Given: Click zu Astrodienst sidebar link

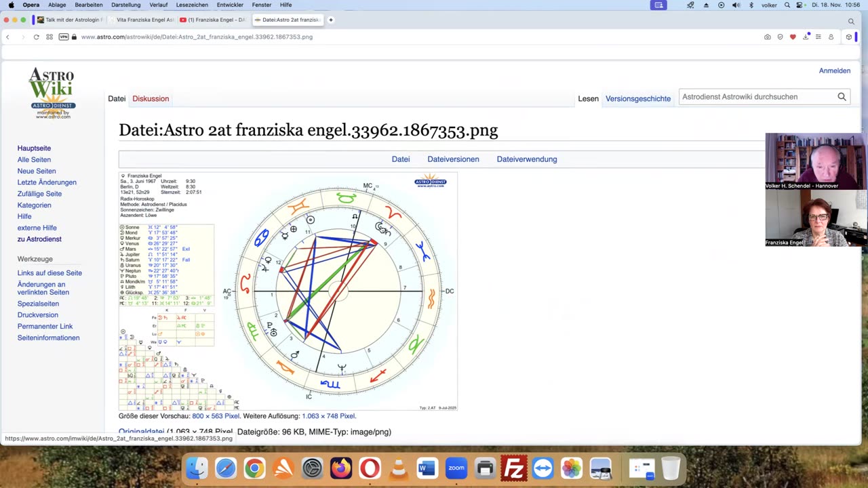Looking at the screenshot, I should (39, 239).
